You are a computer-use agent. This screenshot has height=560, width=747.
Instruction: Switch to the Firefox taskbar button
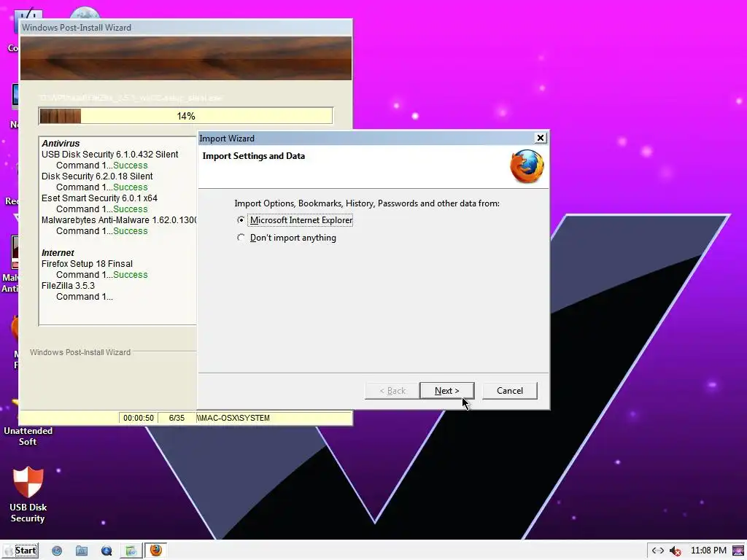156,551
